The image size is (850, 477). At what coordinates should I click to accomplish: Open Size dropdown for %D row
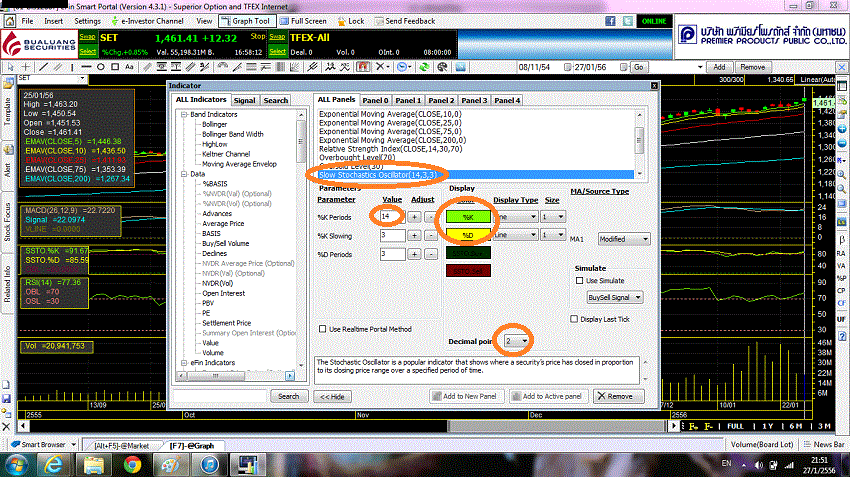coord(553,235)
